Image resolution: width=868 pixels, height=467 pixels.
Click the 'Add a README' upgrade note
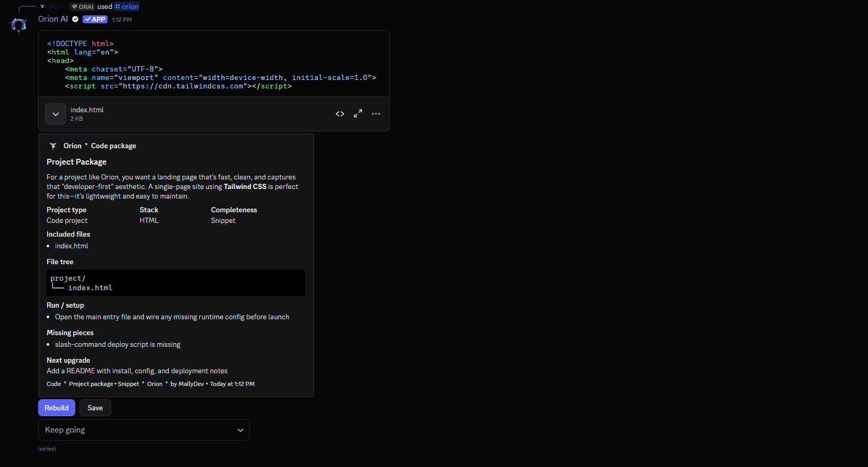137,371
